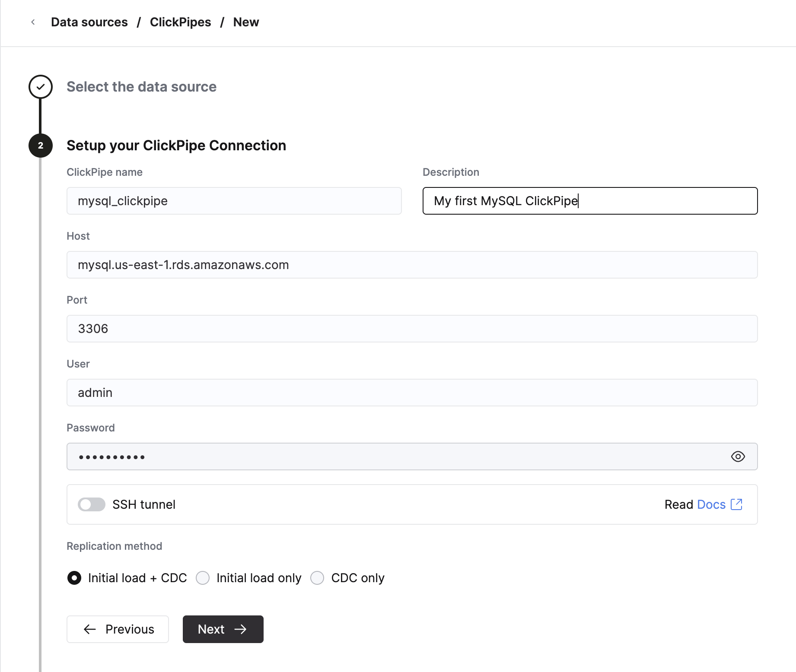Click the Next button
This screenshot has height=672, width=796.
223,629
